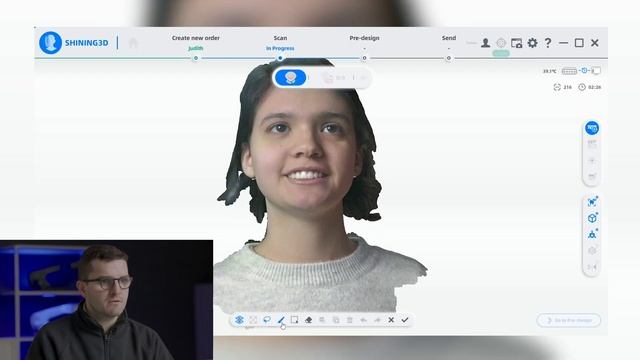This screenshot has height=360, width=640.
Task: Open the user account icon
Action: click(485, 43)
